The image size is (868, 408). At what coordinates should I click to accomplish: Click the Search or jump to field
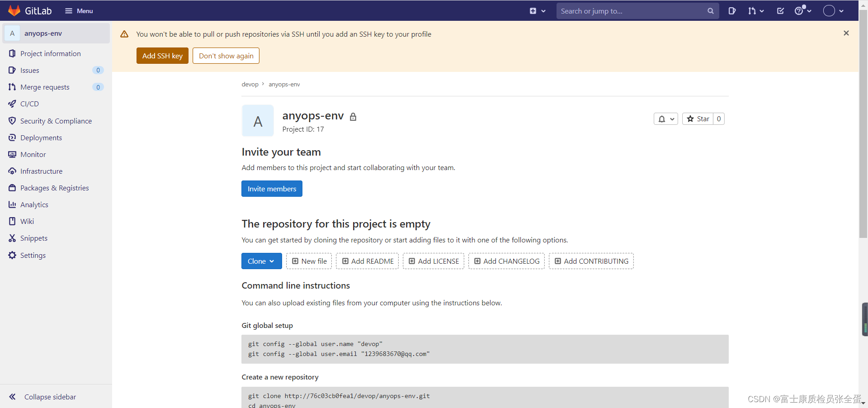637,11
